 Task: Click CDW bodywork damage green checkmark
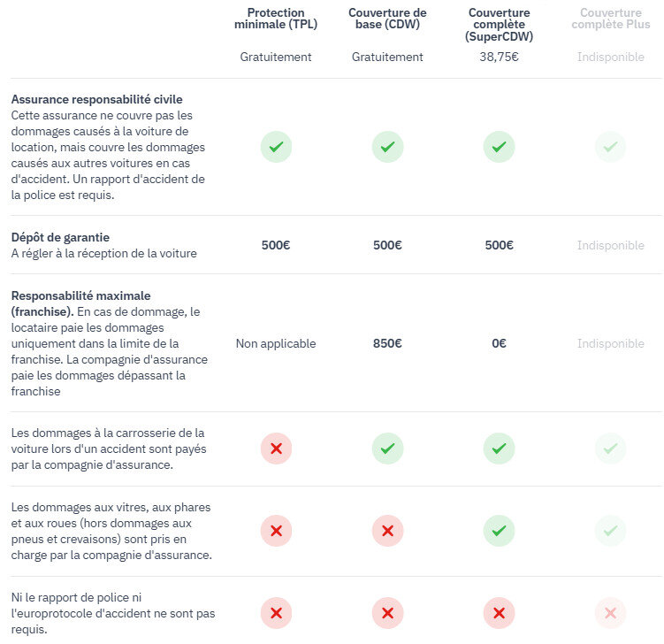click(387, 449)
